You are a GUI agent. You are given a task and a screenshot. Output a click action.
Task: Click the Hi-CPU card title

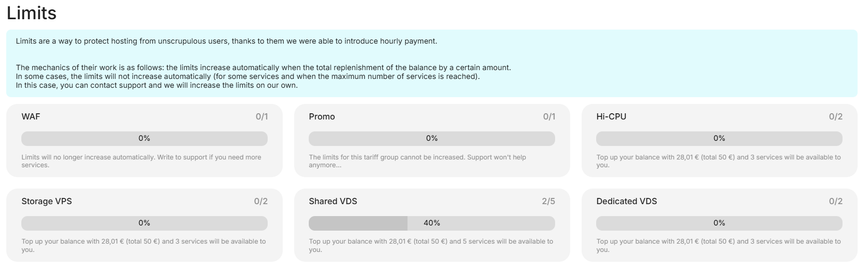click(611, 116)
